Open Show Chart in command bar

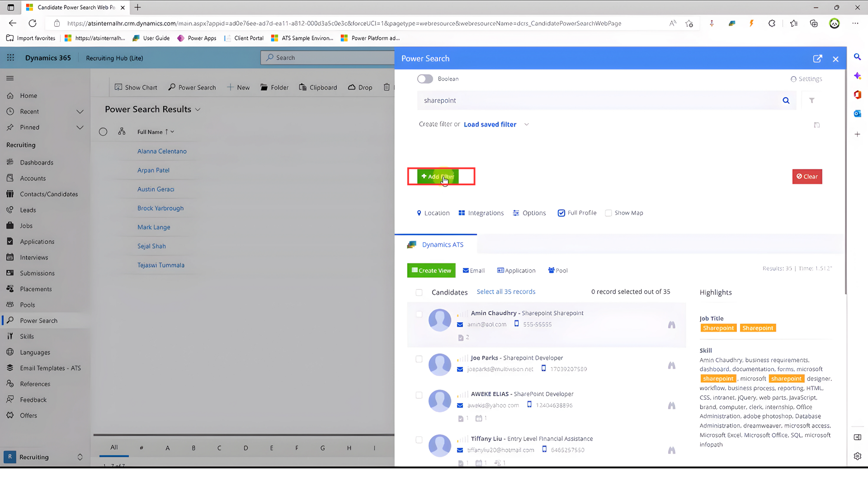point(136,87)
